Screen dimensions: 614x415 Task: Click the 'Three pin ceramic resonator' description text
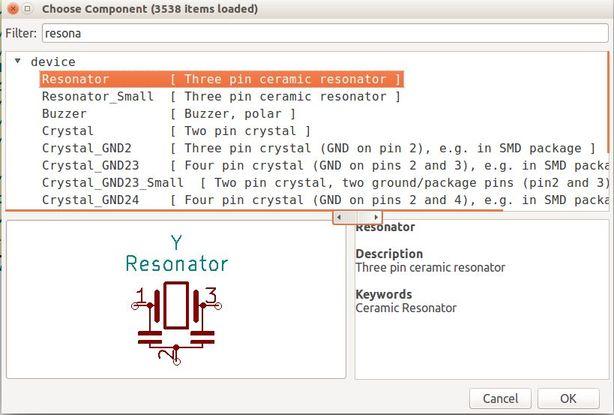[x=430, y=267]
